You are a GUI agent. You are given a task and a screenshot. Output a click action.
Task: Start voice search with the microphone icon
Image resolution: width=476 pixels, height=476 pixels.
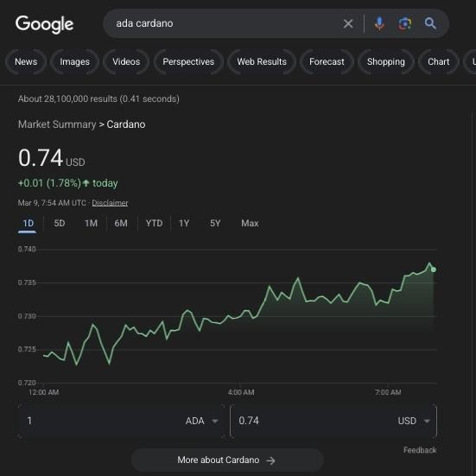(379, 23)
